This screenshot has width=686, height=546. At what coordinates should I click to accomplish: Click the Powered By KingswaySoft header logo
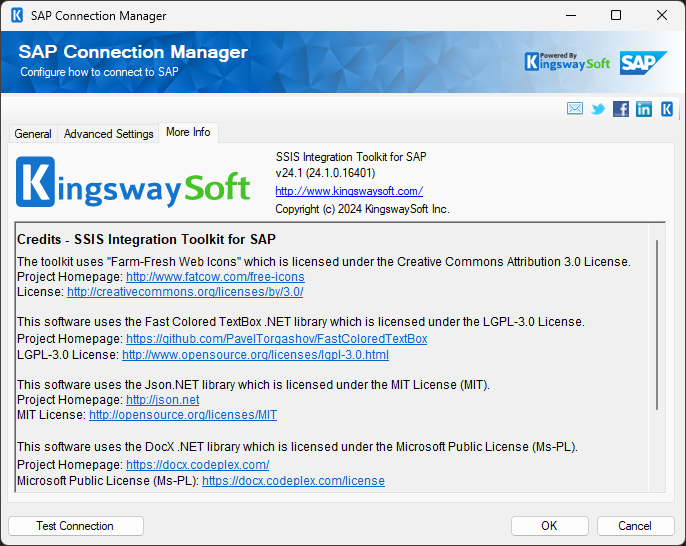coord(567,62)
